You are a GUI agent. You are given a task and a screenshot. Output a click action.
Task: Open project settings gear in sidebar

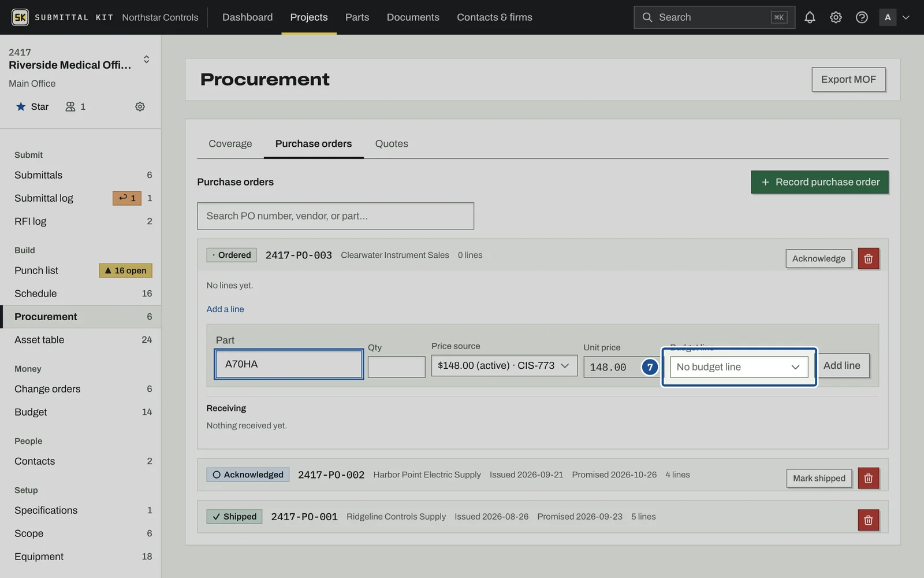[140, 106]
